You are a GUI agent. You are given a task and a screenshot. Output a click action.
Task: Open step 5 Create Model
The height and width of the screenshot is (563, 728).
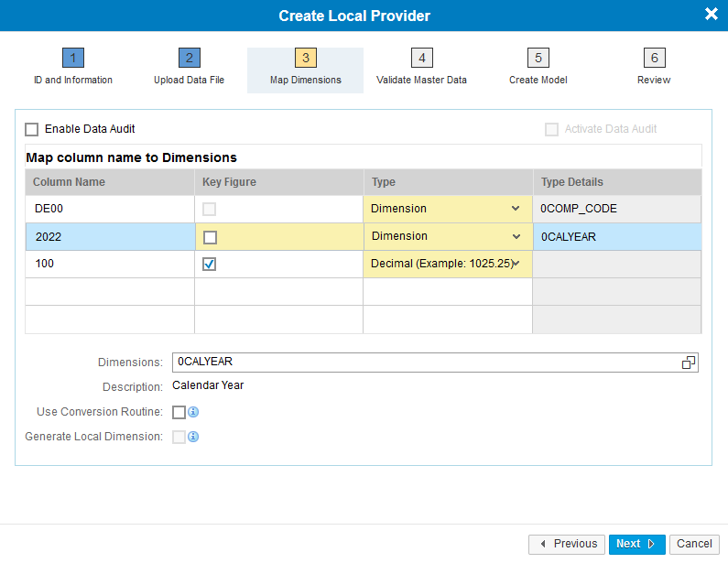point(538,68)
